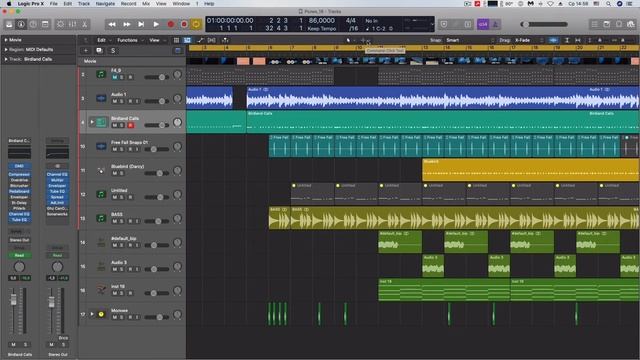
Task: Toggle the purple count-in button
Action: (x=483, y=24)
